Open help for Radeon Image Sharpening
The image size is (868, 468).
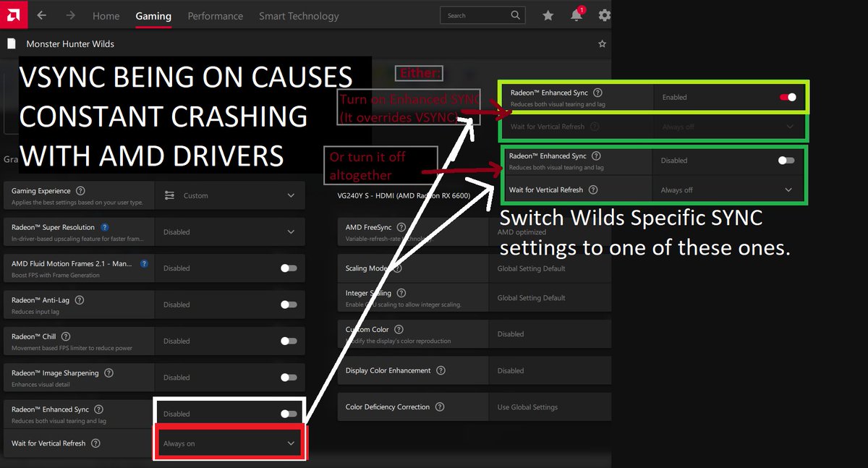(x=109, y=373)
